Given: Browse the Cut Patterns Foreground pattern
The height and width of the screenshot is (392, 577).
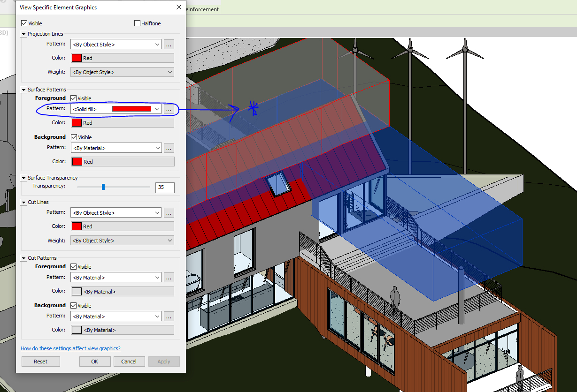Looking at the screenshot, I should tap(169, 277).
